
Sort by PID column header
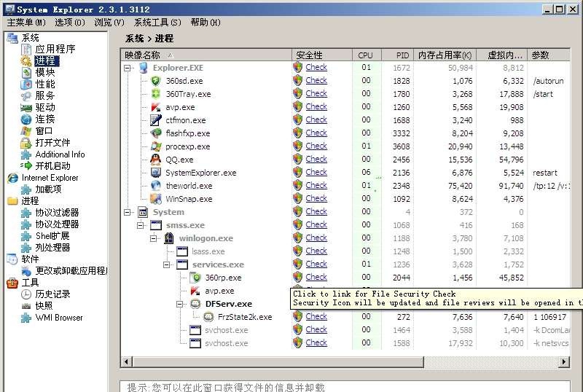tap(397, 55)
